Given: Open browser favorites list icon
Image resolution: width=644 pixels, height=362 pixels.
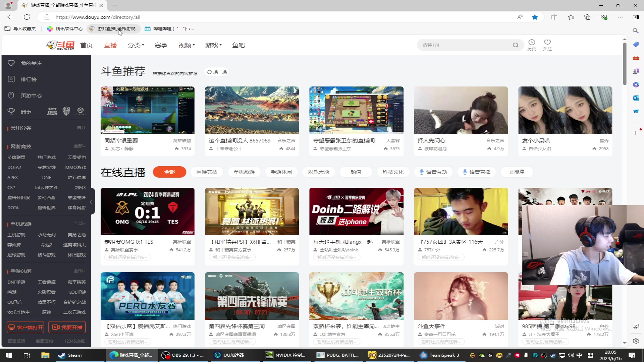Looking at the screenshot, I should click(571, 17).
